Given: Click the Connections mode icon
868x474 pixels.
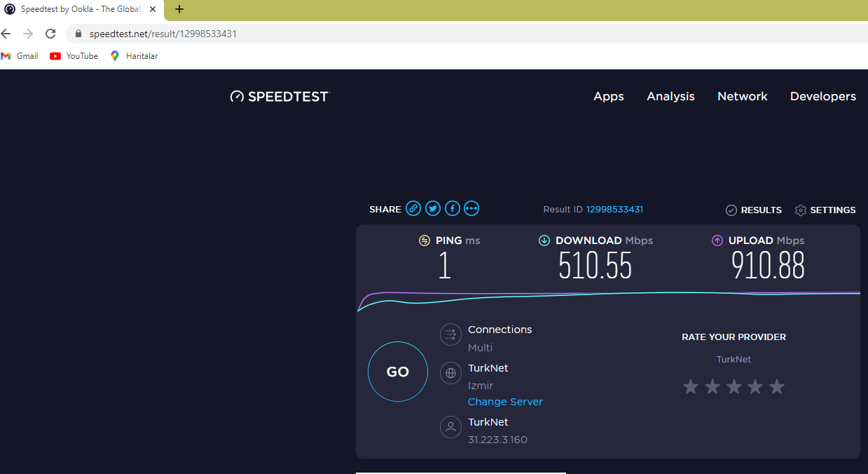Looking at the screenshot, I should point(450,334).
